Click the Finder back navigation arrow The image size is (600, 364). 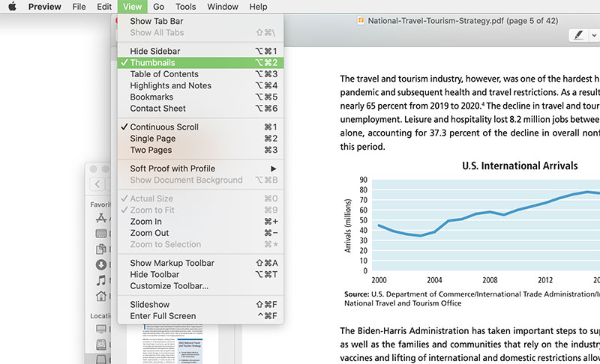tap(97, 184)
